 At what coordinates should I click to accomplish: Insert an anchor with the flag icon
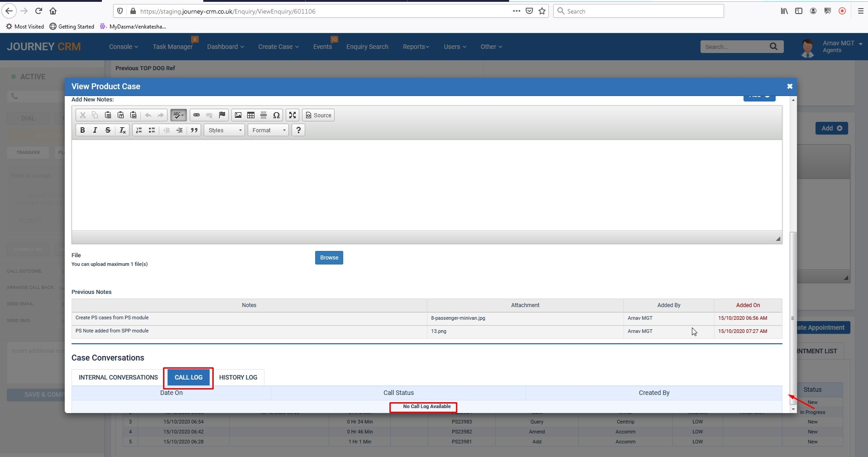tap(222, 115)
